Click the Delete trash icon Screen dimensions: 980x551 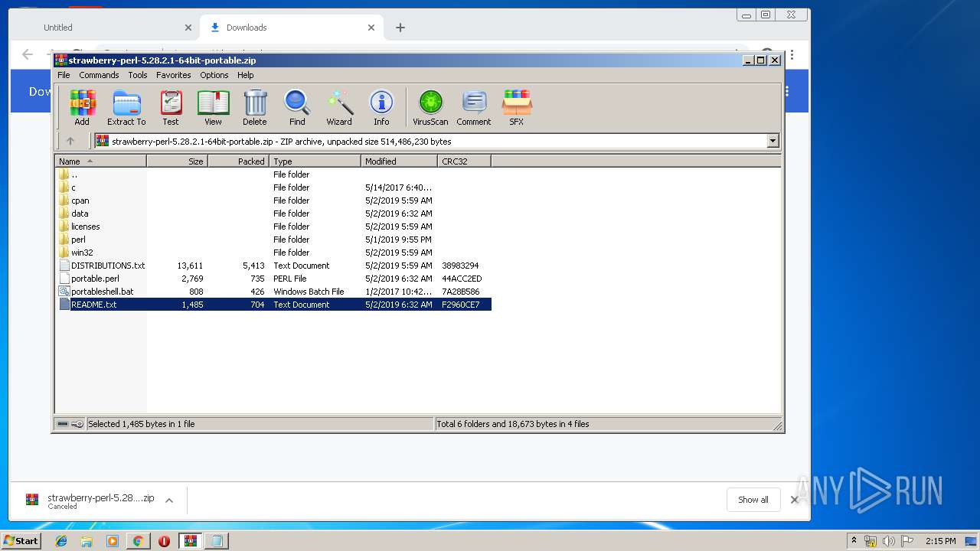coord(255,108)
